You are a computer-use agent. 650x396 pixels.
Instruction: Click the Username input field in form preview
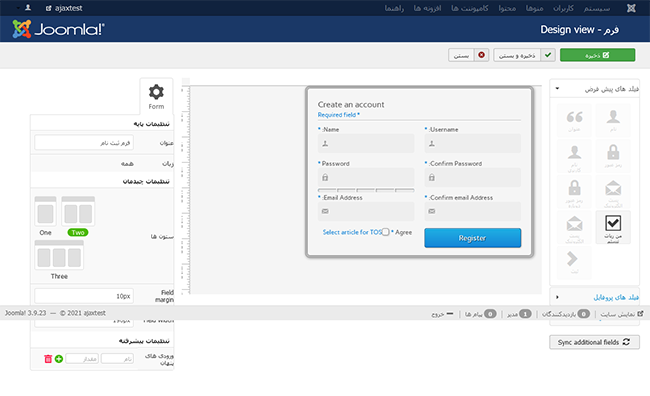(473, 143)
